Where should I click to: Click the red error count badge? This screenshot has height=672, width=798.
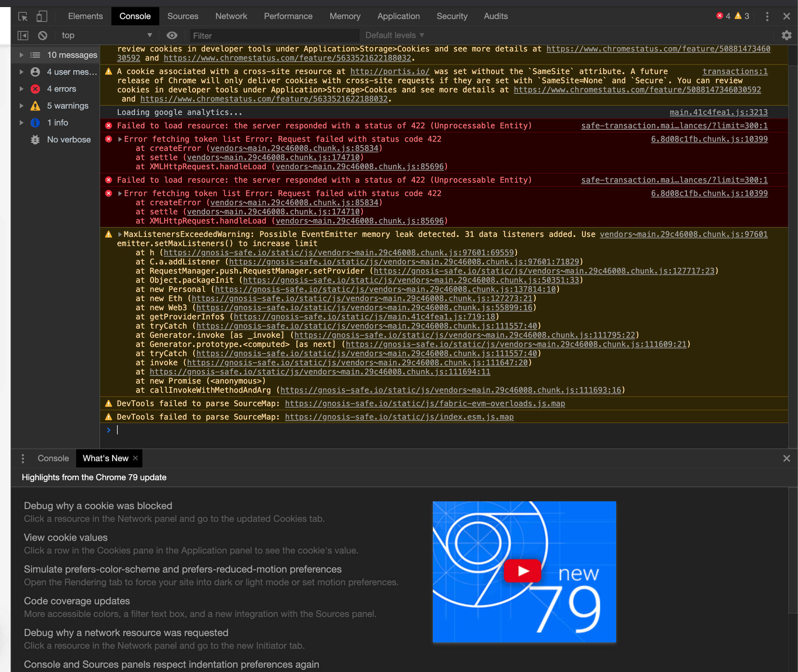(723, 16)
